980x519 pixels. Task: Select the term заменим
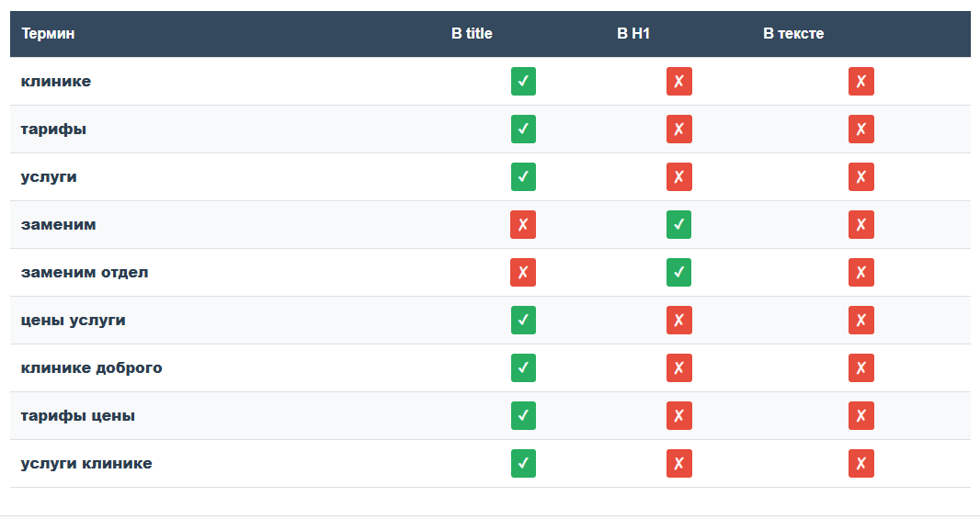(x=58, y=225)
